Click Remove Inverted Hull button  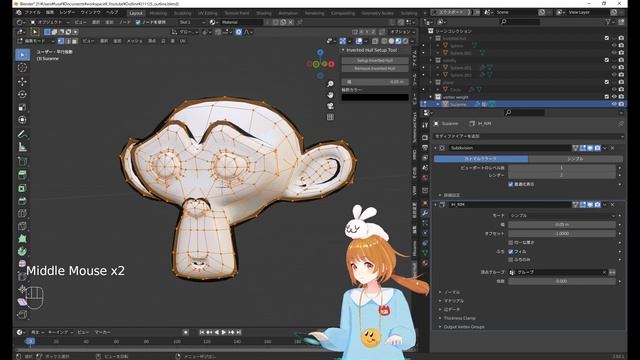(x=375, y=69)
